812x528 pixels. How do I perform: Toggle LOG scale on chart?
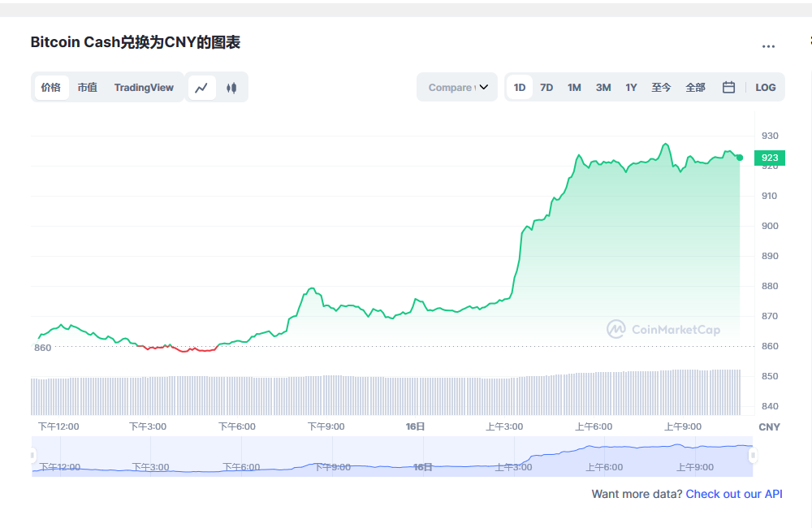tap(765, 88)
